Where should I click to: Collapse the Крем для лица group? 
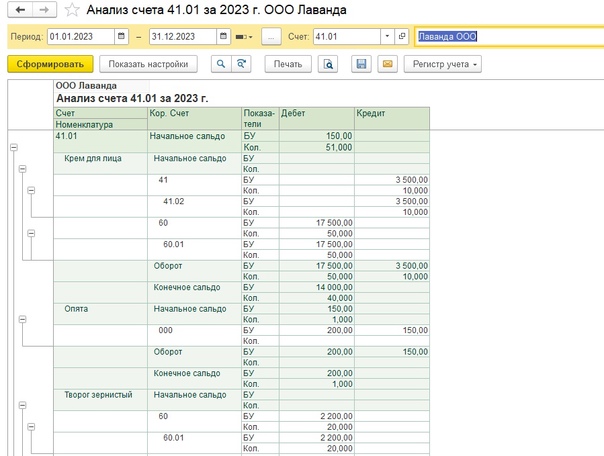click(22, 169)
